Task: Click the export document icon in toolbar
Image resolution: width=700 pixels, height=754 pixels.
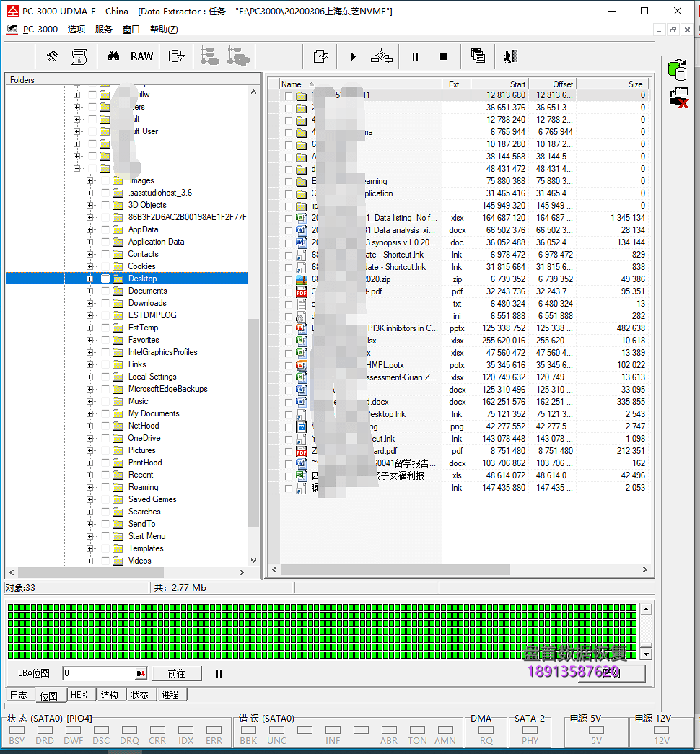Action: tap(321, 56)
